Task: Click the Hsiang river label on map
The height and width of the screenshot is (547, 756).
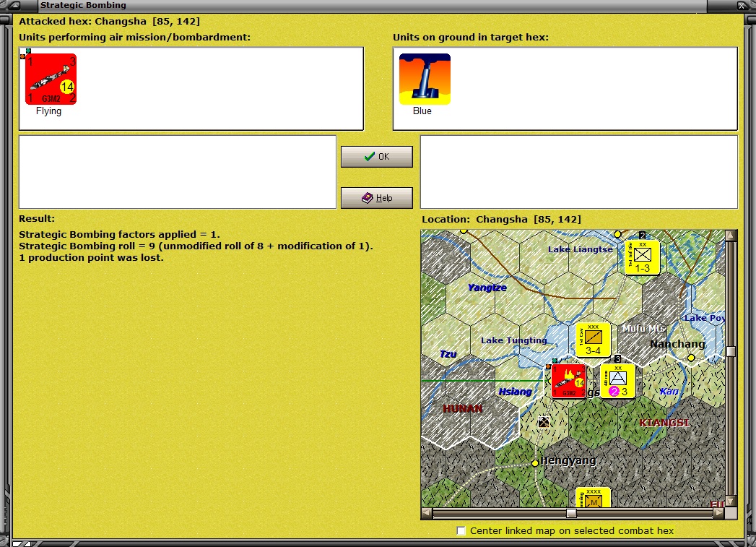Action: [x=515, y=392]
